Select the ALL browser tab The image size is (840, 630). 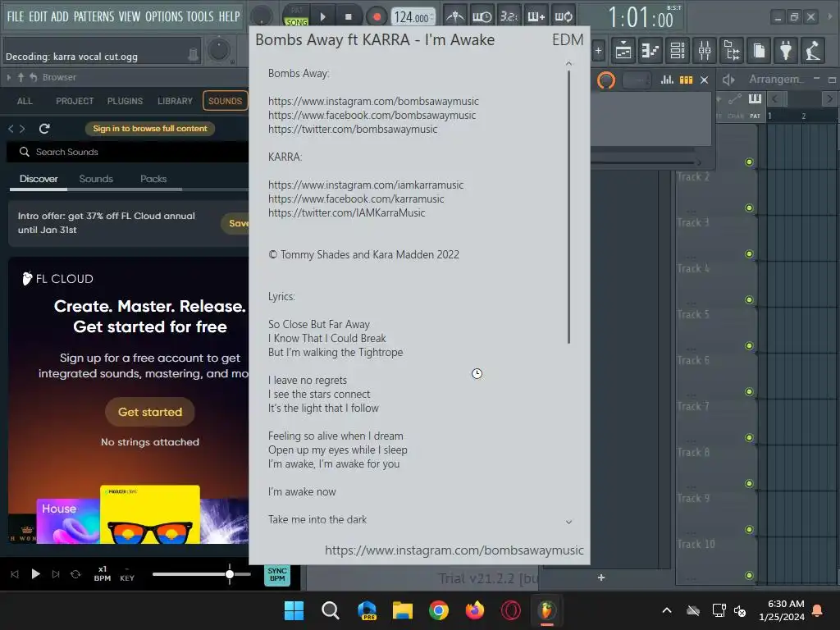[x=25, y=101]
